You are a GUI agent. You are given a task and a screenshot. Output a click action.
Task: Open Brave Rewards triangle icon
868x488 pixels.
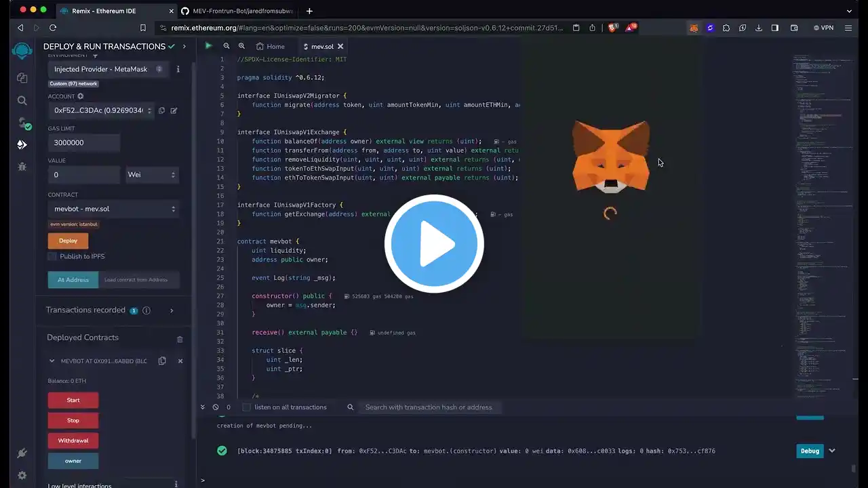point(629,28)
